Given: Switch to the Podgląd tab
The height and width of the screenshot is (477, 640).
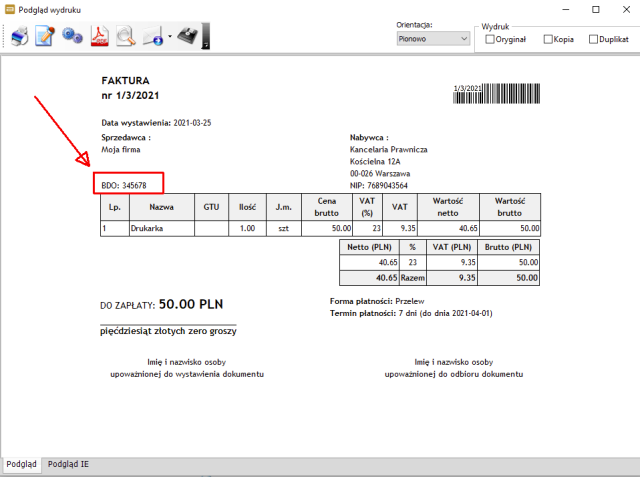Looking at the screenshot, I should (21, 464).
